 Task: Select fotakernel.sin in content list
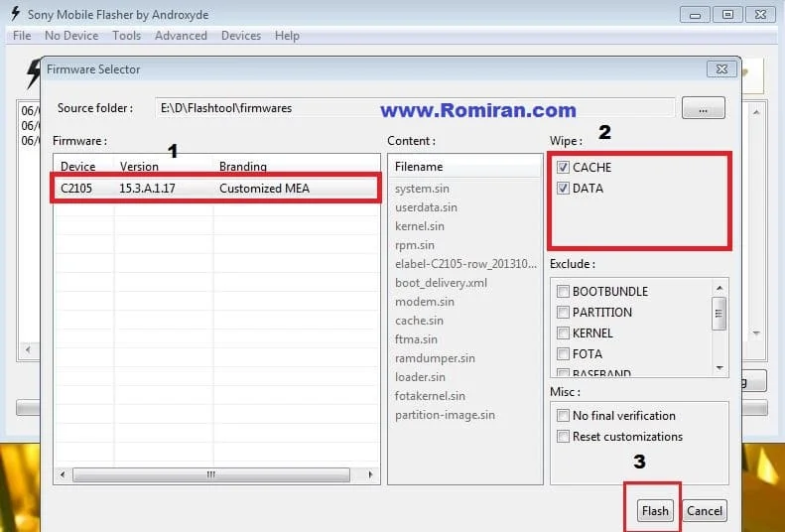(430, 396)
